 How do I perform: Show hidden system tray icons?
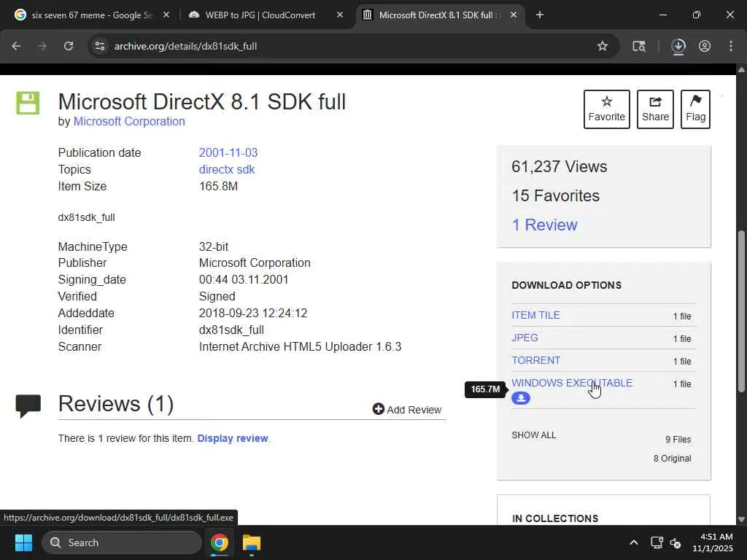634,542
